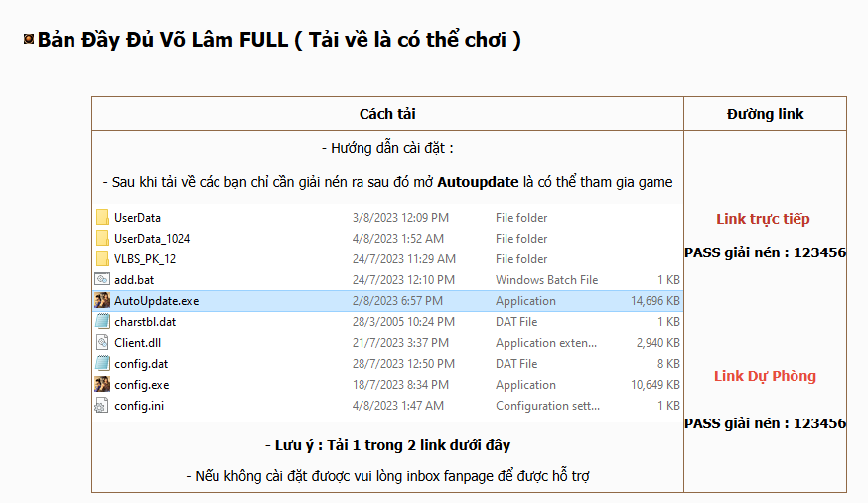
Task: Click the date 4/8/2023 1:52 AM
Action: (398, 239)
